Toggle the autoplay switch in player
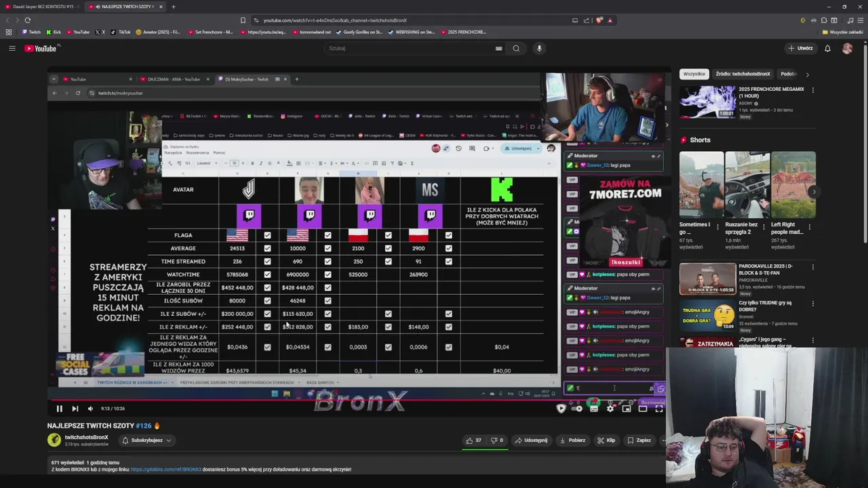The height and width of the screenshot is (488, 868). [577, 409]
